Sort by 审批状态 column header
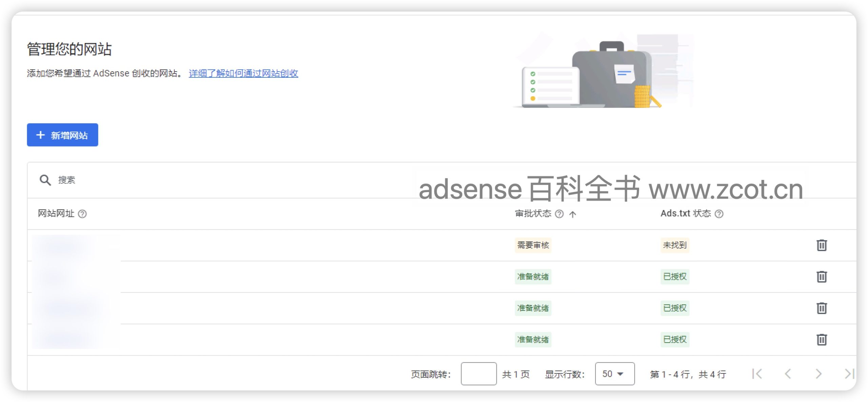The height and width of the screenshot is (402, 868). coord(533,213)
